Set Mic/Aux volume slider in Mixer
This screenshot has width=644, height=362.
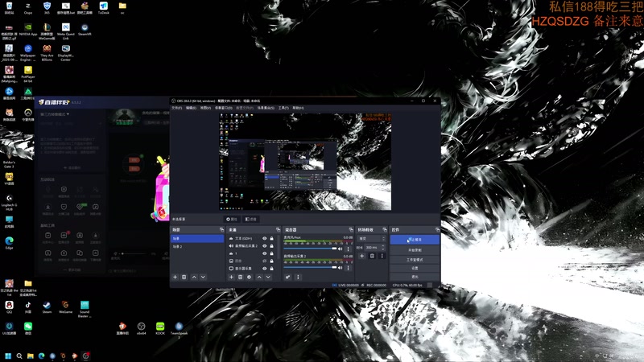tap(310, 249)
